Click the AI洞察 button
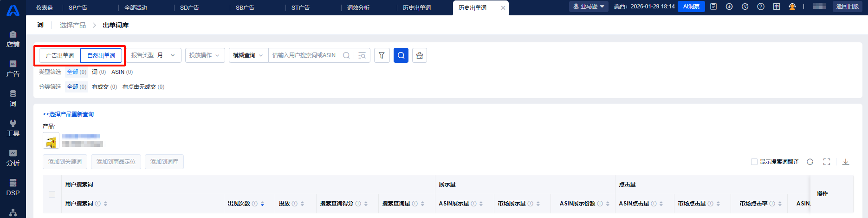The height and width of the screenshot is (218, 868). click(691, 7)
